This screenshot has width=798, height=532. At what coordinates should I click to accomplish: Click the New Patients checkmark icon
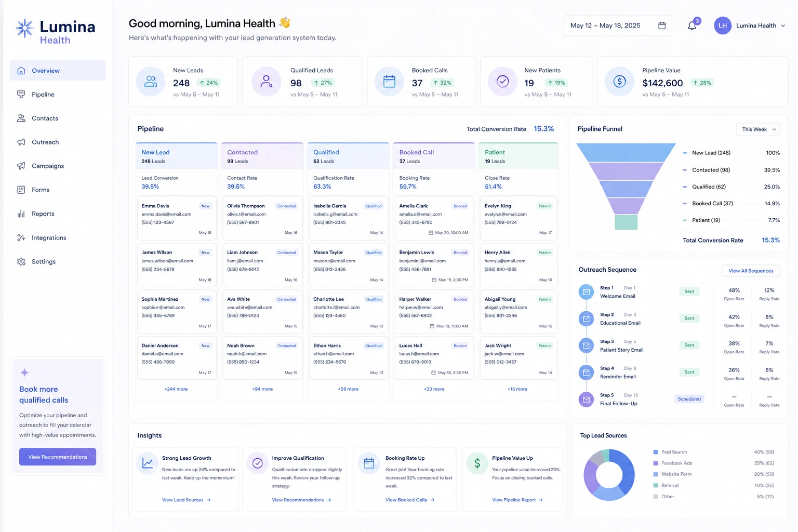[x=503, y=82]
